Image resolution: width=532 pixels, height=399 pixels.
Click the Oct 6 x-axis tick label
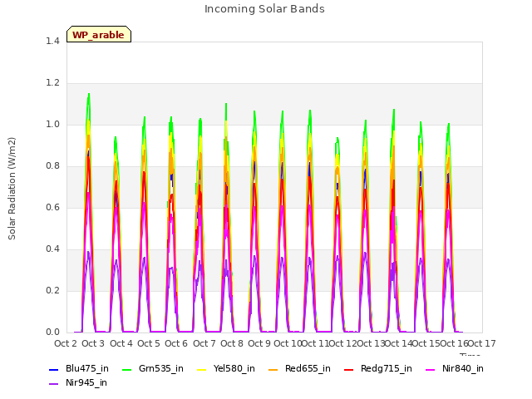click(x=176, y=343)
